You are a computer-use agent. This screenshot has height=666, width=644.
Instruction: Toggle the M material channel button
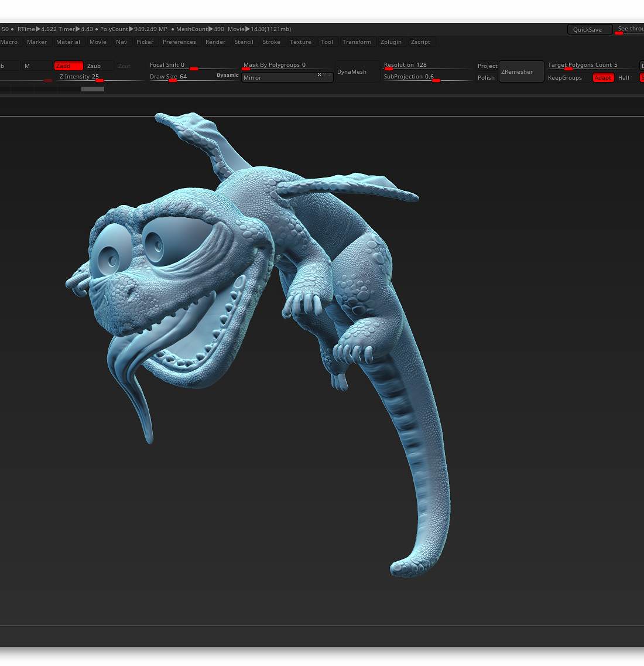click(37, 66)
